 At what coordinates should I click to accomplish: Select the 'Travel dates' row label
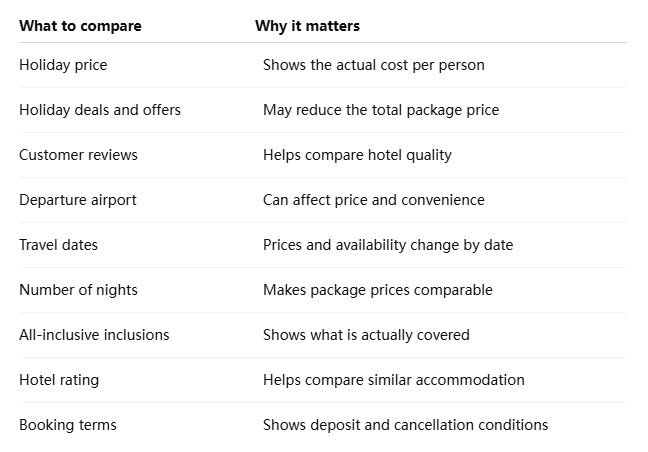[x=58, y=245]
